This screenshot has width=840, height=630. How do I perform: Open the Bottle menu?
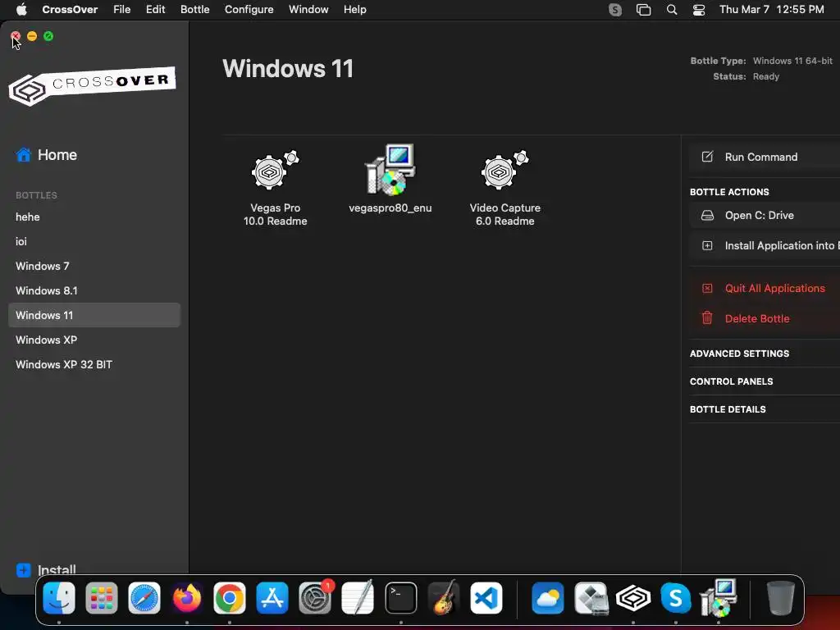tap(195, 10)
